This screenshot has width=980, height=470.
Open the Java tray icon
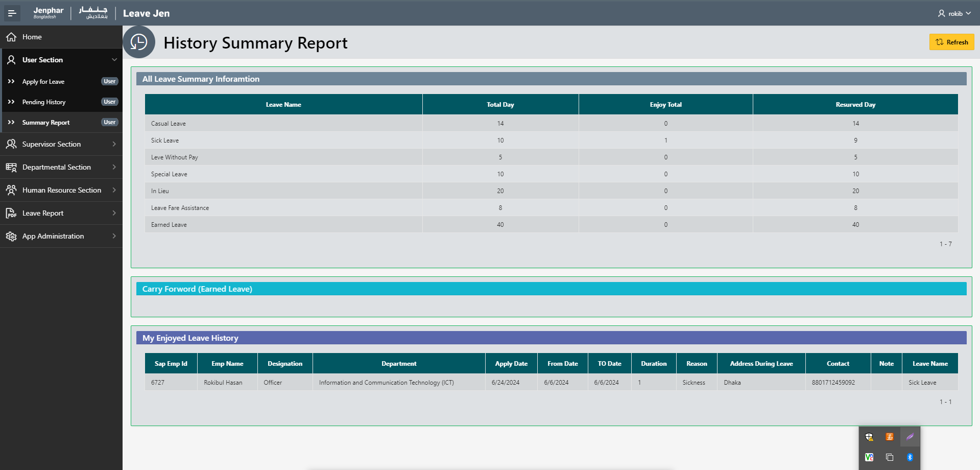coord(890,437)
